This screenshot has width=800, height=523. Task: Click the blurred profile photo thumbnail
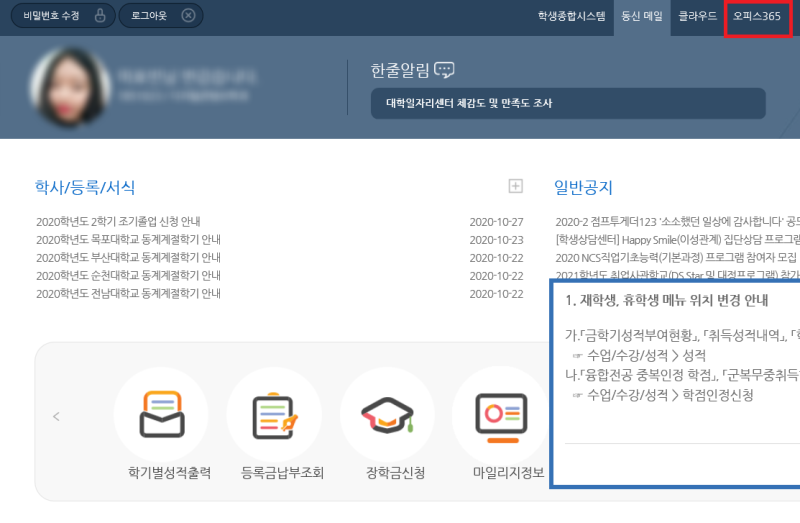pos(70,87)
